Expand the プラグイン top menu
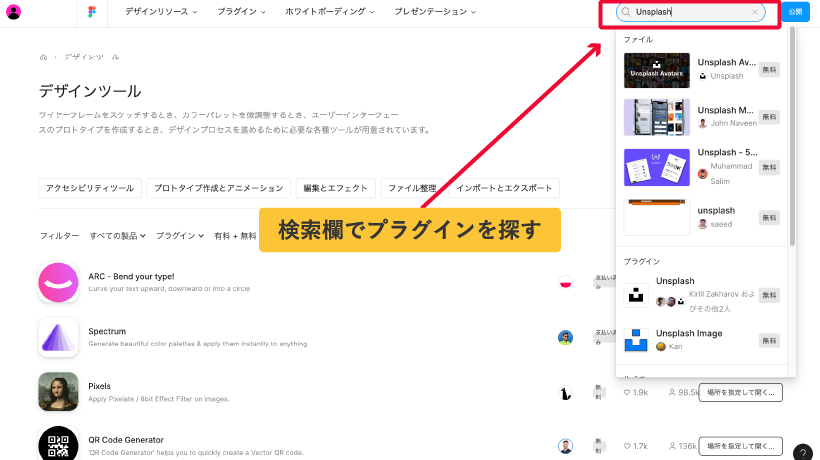 (x=241, y=12)
